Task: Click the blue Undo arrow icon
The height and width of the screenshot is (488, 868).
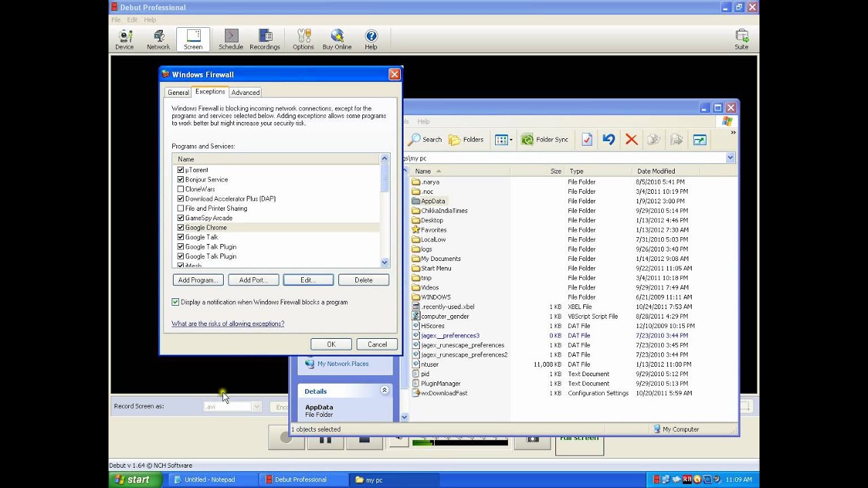Action: 609,140
